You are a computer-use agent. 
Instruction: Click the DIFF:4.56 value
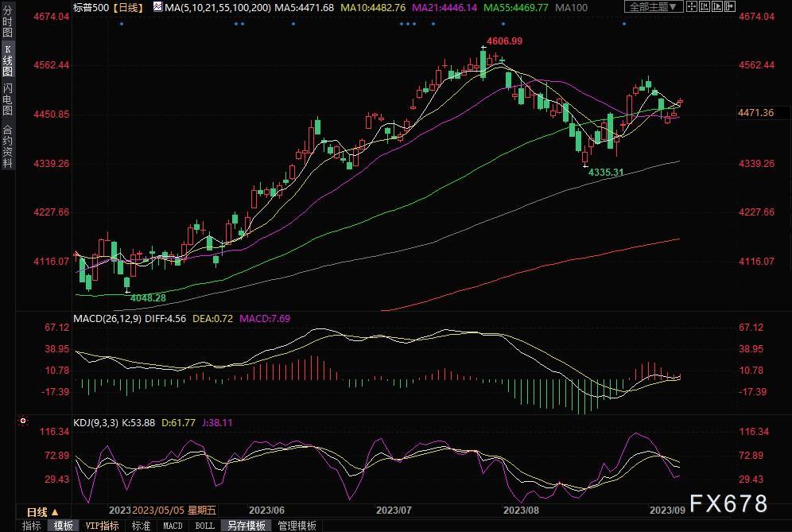click(x=165, y=319)
